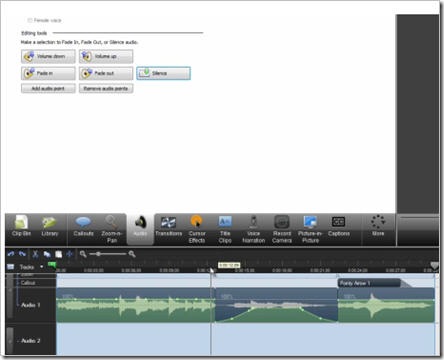Open the Transitions tab
444x360 pixels.
pos(168,227)
